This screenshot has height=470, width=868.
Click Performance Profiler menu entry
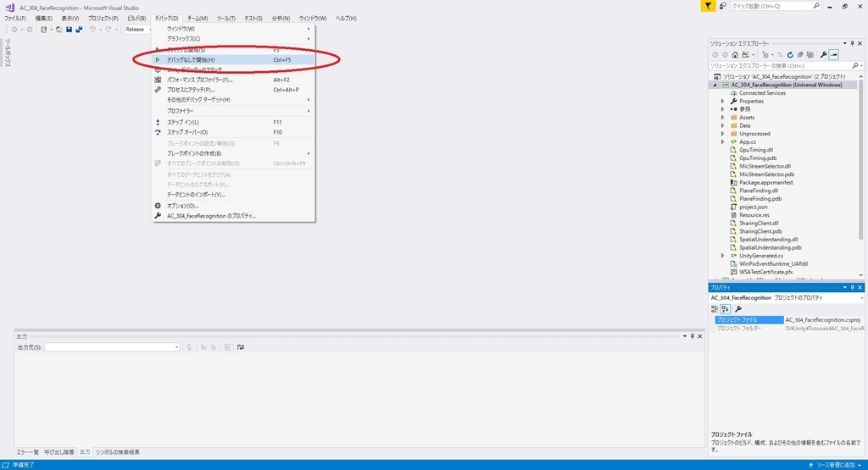click(233, 80)
